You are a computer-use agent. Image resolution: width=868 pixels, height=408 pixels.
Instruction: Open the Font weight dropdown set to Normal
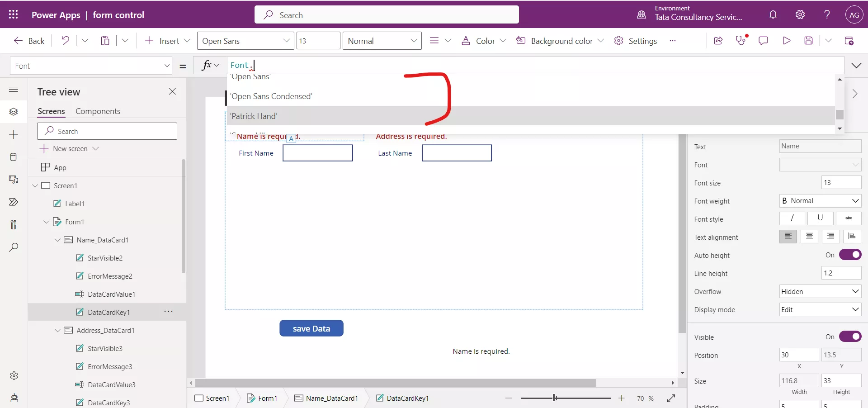(x=820, y=201)
